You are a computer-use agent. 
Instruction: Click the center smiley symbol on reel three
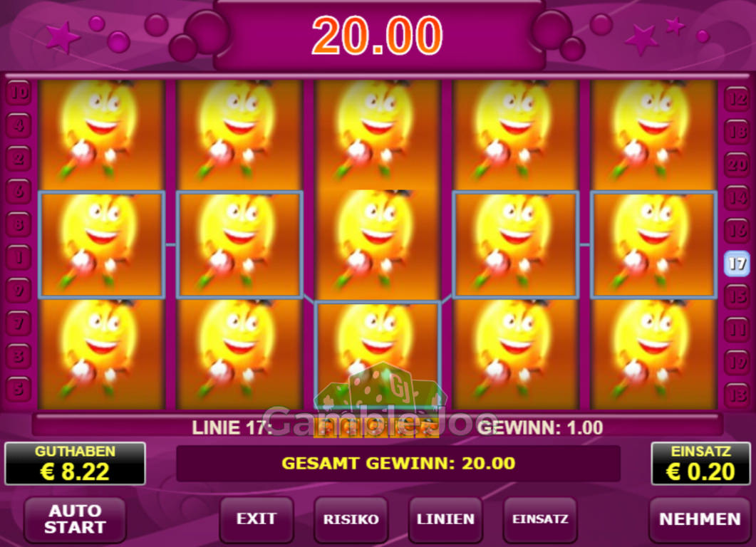point(378,245)
